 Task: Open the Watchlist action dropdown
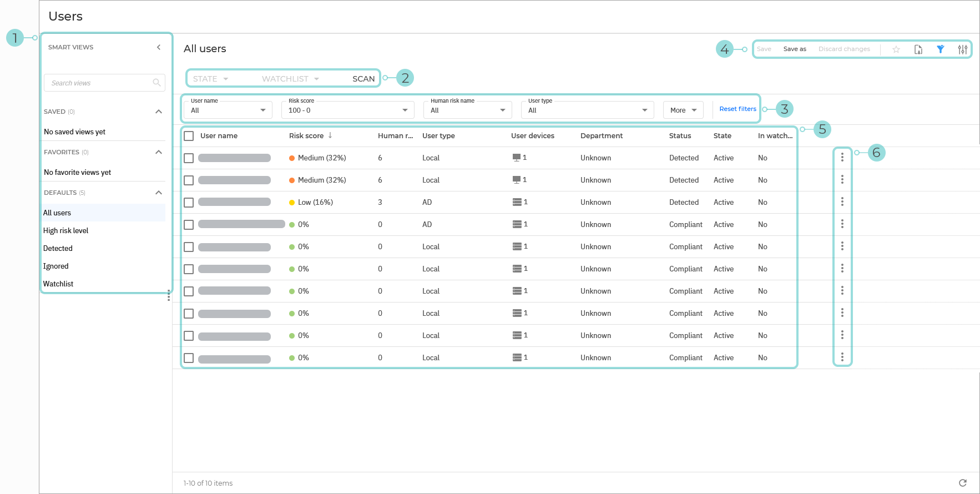pos(290,79)
